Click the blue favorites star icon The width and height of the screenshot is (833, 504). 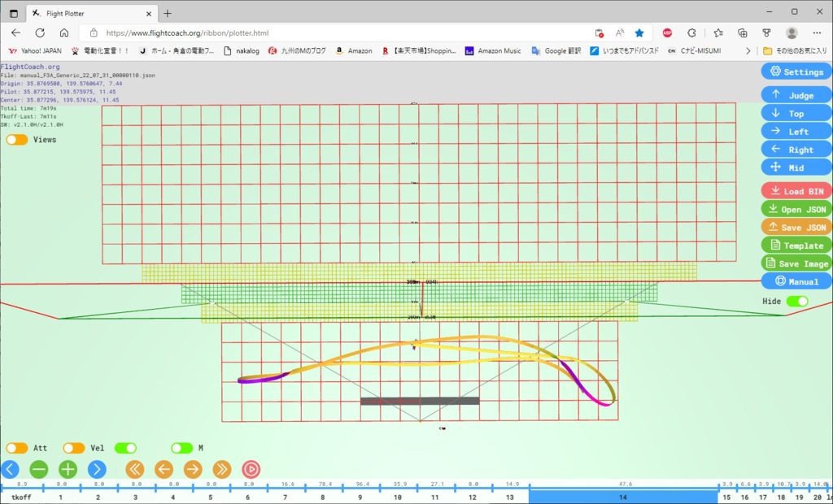click(639, 33)
